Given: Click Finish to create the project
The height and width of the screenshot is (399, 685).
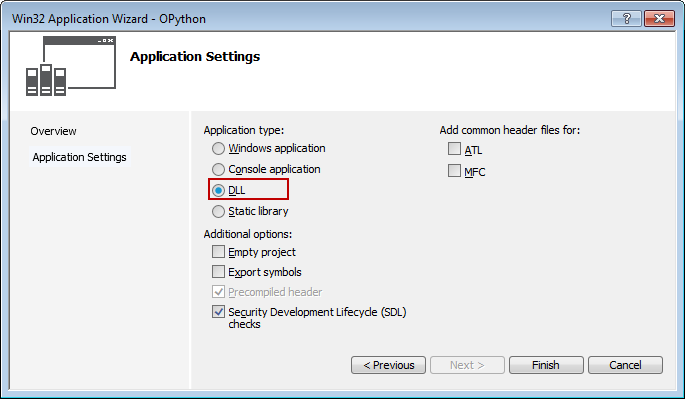Looking at the screenshot, I should point(546,365).
